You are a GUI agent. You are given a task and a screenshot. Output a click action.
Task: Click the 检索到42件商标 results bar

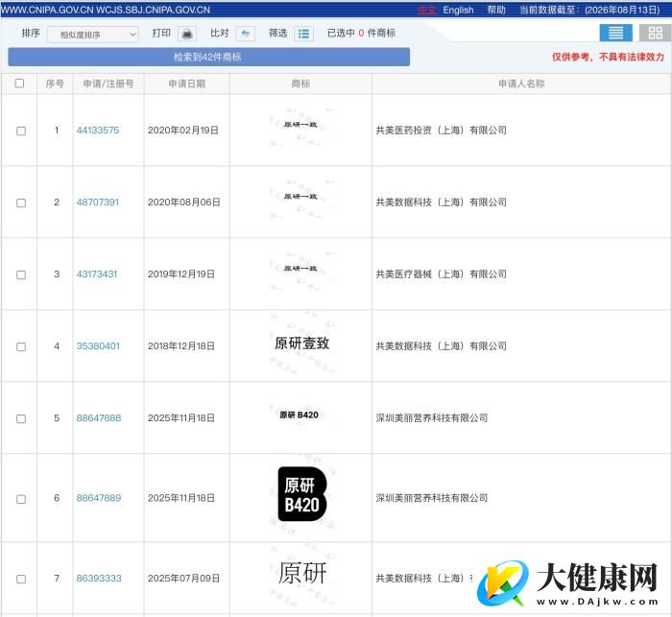point(208,57)
